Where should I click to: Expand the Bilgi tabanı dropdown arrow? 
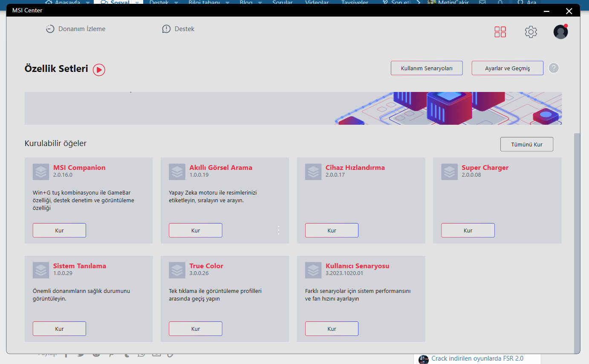[227, 3]
